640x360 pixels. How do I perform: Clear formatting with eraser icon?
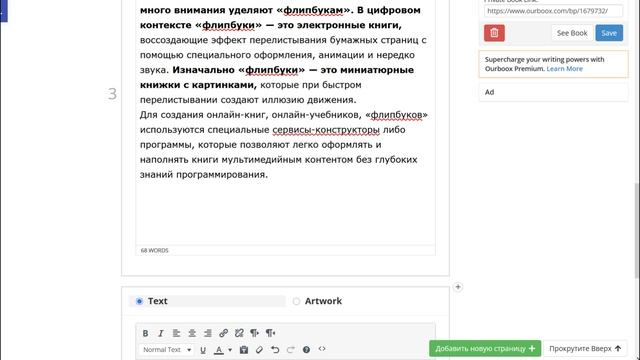pyautogui.click(x=259, y=350)
